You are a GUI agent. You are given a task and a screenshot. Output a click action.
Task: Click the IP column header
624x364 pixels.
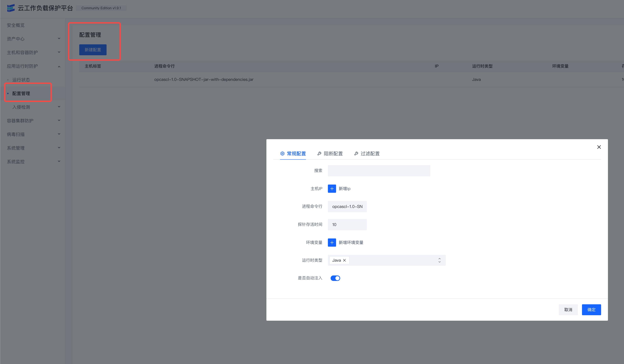click(x=436, y=66)
